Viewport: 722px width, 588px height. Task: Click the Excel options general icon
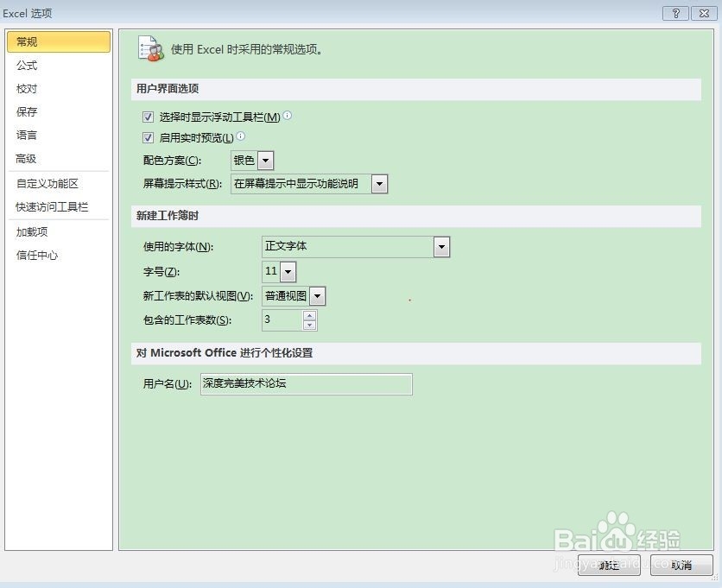(x=151, y=49)
